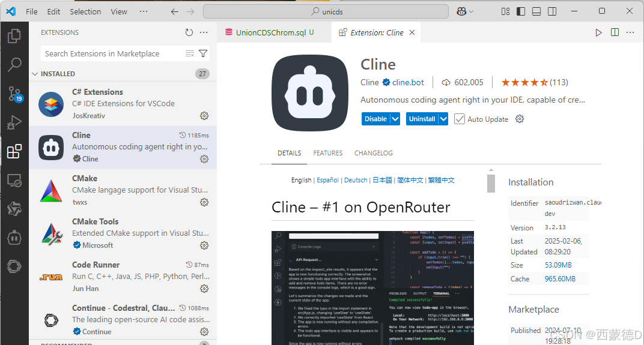
Task: Open manage gear for Code Runner
Action: [204, 289]
